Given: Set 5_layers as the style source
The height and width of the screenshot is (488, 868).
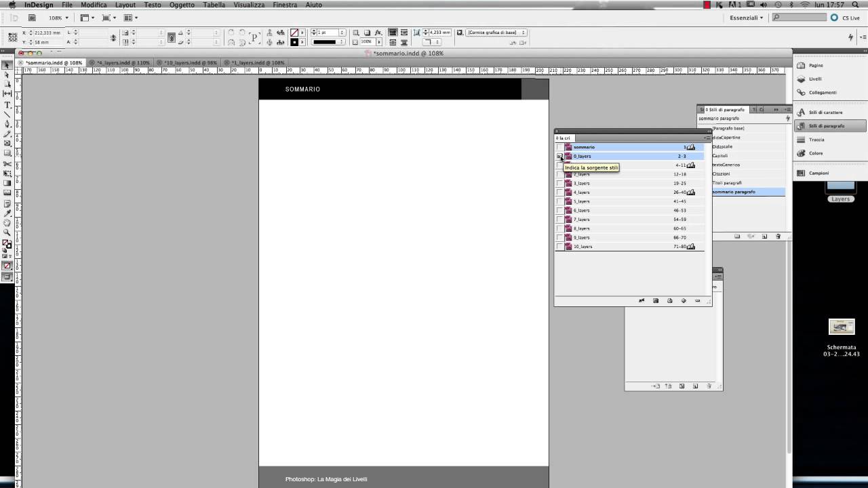Looking at the screenshot, I should pos(559,201).
